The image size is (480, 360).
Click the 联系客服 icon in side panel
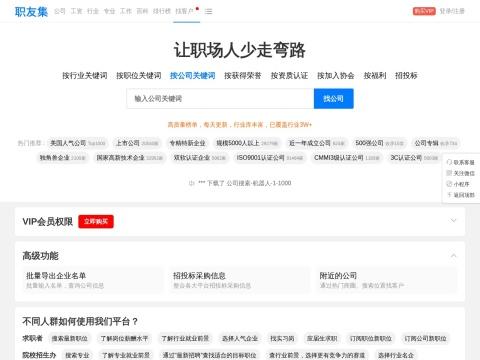449,162
